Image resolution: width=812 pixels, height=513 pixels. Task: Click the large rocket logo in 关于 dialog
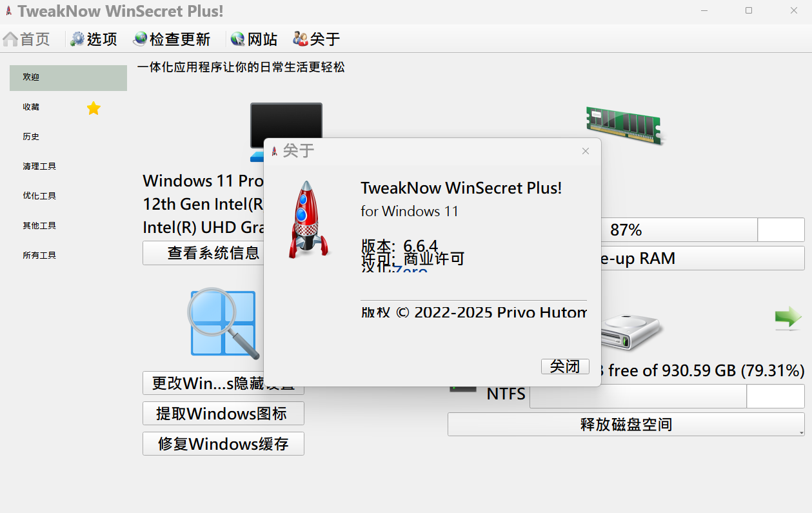pos(308,219)
